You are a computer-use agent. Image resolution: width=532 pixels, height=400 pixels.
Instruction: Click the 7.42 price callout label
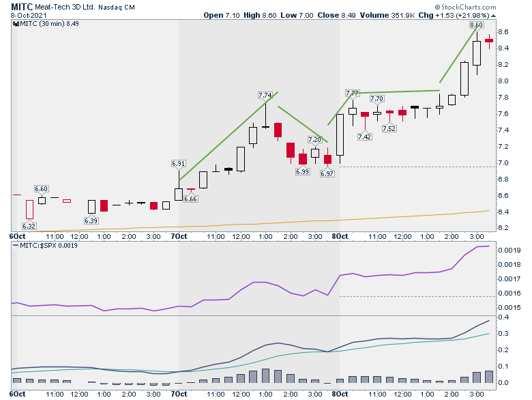364,137
